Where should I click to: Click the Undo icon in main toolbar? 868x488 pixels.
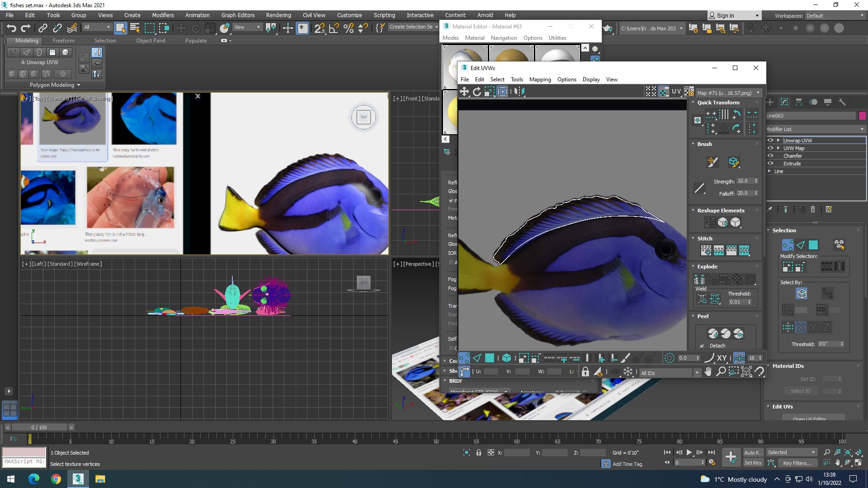pos(11,28)
